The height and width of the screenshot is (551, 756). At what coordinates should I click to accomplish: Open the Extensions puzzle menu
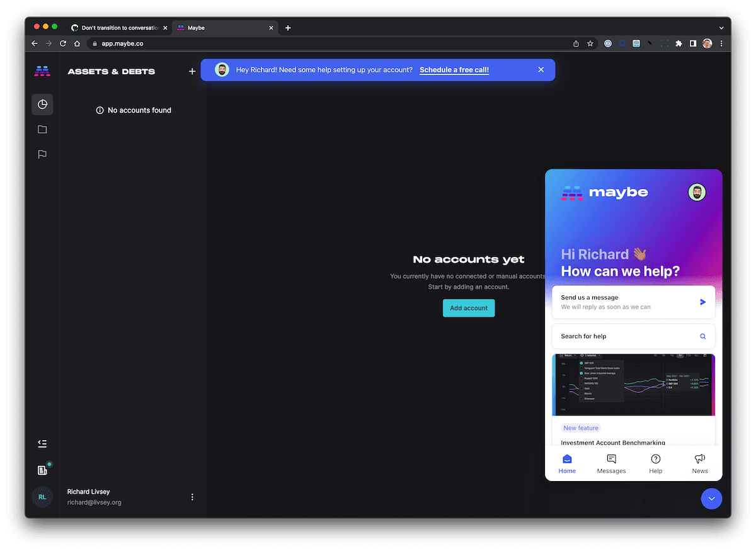(679, 43)
